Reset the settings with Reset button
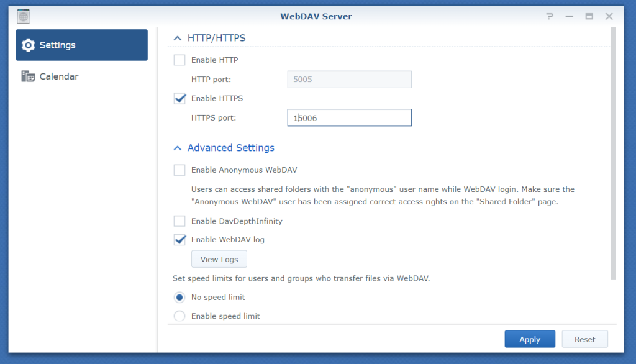Viewport: 636px width, 364px height. coord(585,339)
